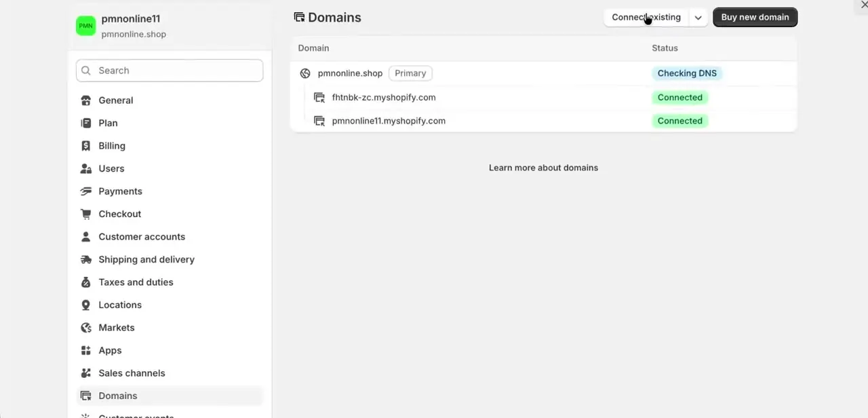Select Payments in sidebar
The image size is (868, 418).
(x=120, y=191)
